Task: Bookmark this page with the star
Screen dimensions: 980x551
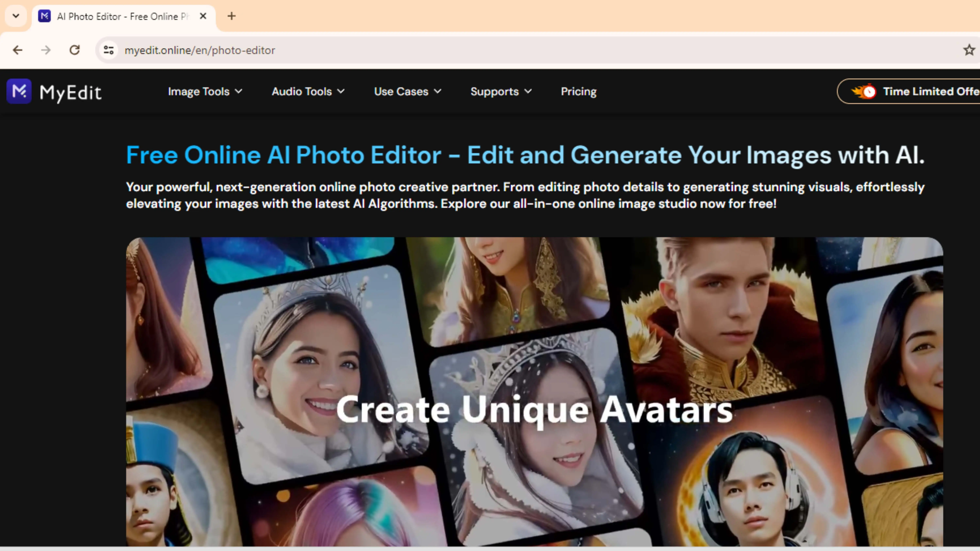Action: (x=969, y=50)
